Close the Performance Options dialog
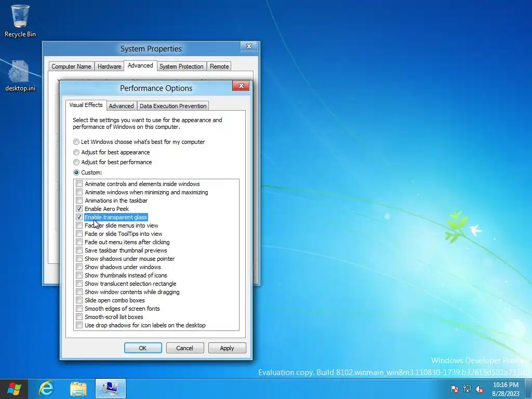The width and height of the screenshot is (532, 399). click(241, 86)
